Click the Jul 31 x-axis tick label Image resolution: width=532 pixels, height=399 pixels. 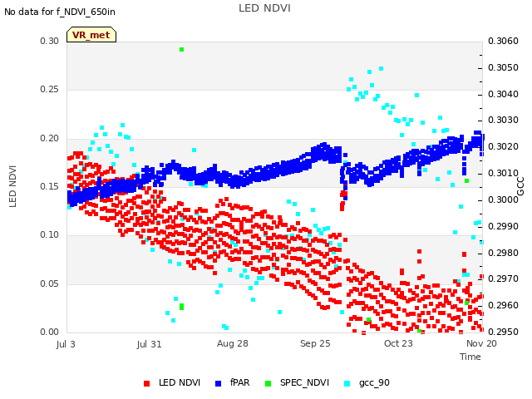tap(150, 344)
